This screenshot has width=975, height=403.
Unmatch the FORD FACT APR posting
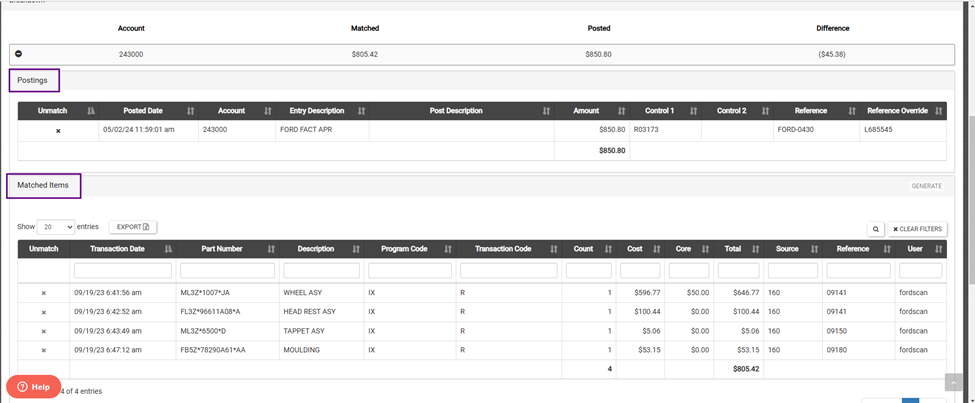point(58,131)
